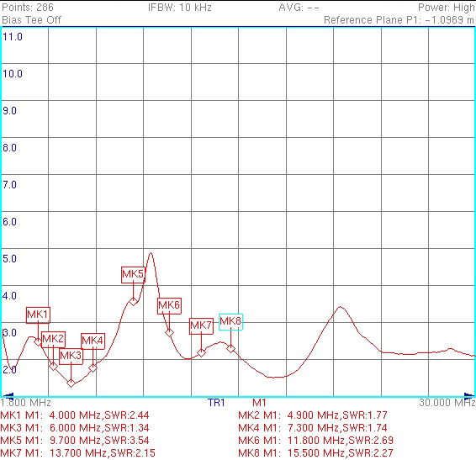Image resolution: width=476 pixels, height=460 pixels.
Task: Click the 7.0 y-axis scale label
Action: [x=10, y=185]
